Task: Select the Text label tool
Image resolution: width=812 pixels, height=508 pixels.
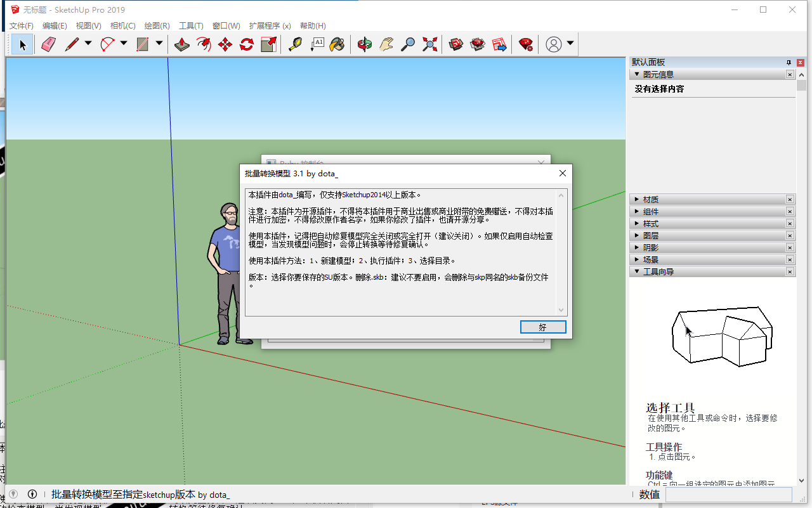Action: (x=317, y=44)
